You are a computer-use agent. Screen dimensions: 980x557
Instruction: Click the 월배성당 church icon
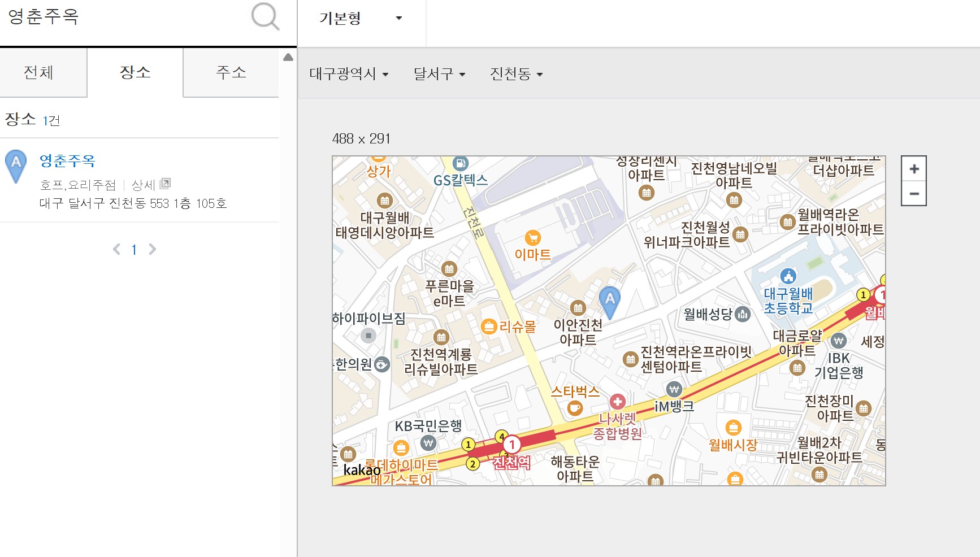[743, 314]
